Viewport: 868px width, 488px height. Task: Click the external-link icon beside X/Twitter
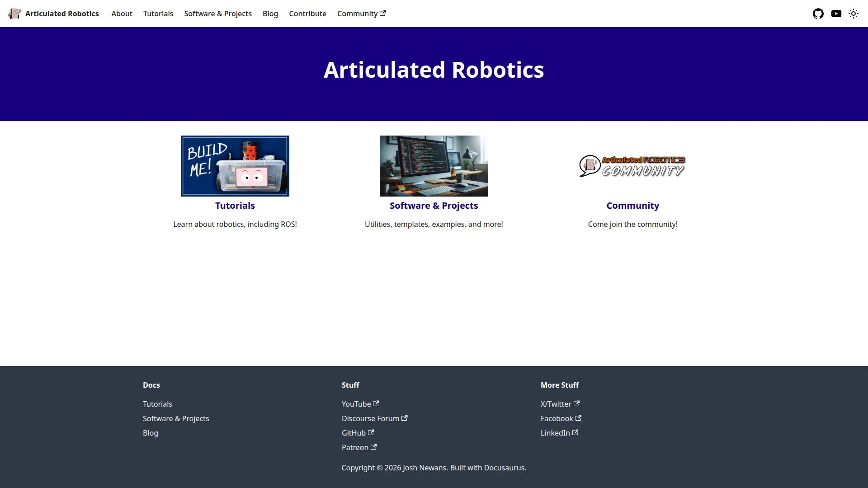click(576, 404)
